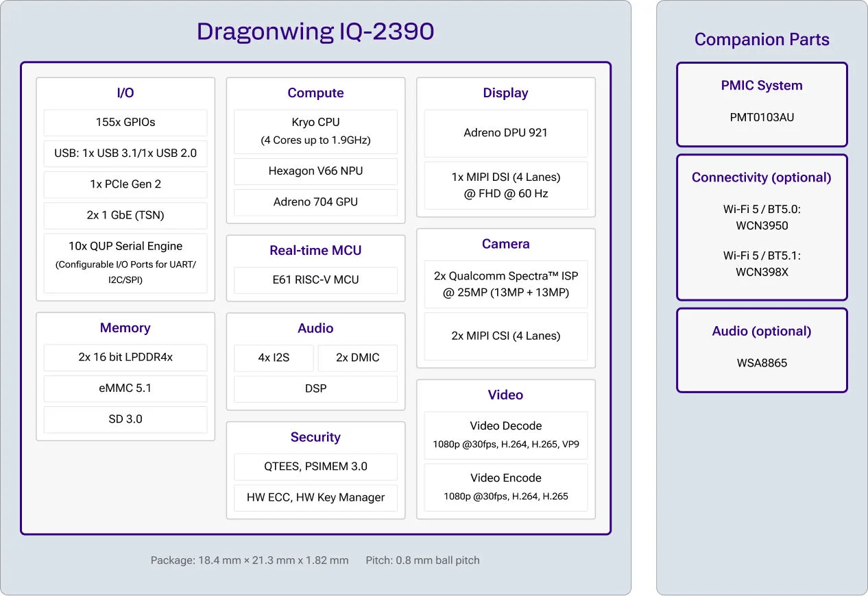Select the 4x I2S audio box
The height and width of the screenshot is (596, 868).
tap(274, 358)
